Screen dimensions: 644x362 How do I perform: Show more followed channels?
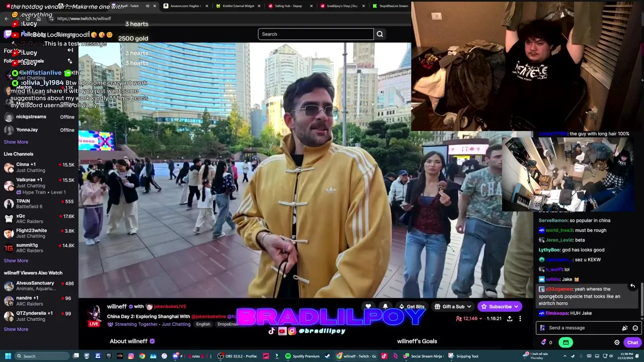tap(16, 142)
